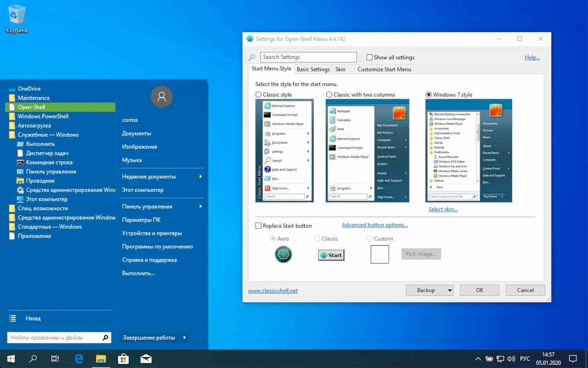Click the Select skin... link
The width and height of the screenshot is (588, 368).
[443, 209]
